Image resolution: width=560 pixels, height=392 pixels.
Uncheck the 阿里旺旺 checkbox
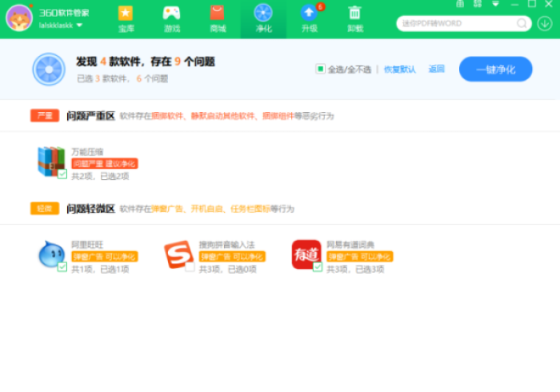(62, 266)
